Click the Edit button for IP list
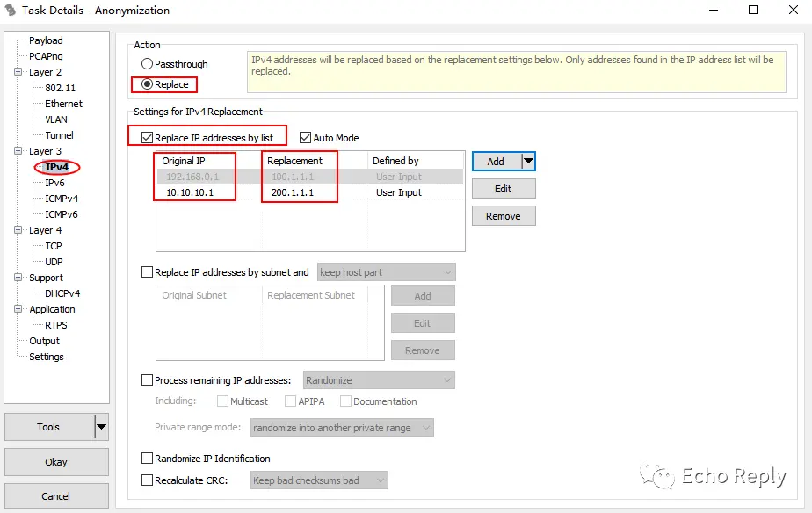This screenshot has height=513, width=812. [x=504, y=189]
